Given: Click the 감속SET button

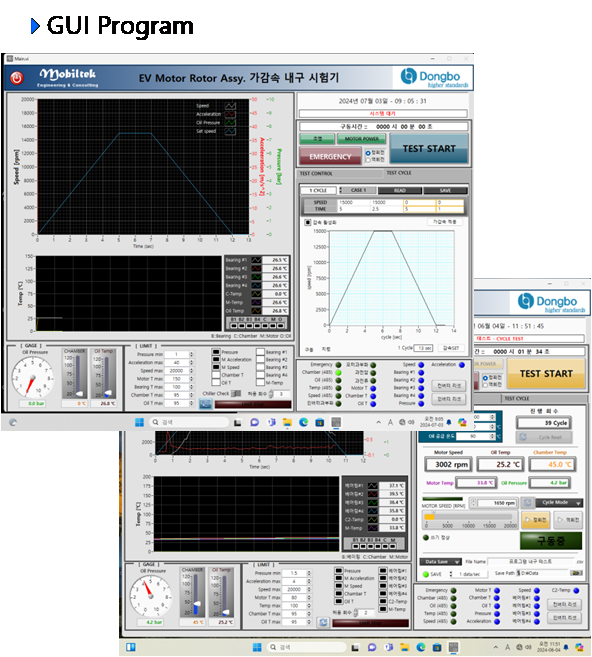Looking at the screenshot, I should point(451,348).
